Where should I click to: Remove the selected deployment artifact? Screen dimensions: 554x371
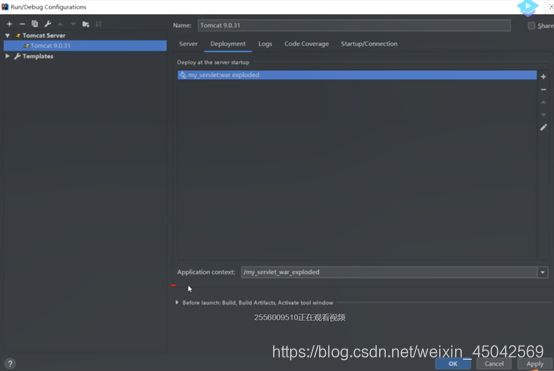[543, 89]
